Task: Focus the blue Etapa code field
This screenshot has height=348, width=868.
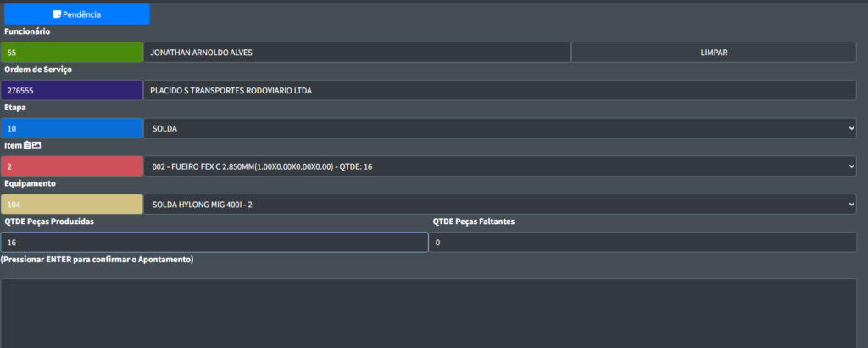Action: coord(72,128)
